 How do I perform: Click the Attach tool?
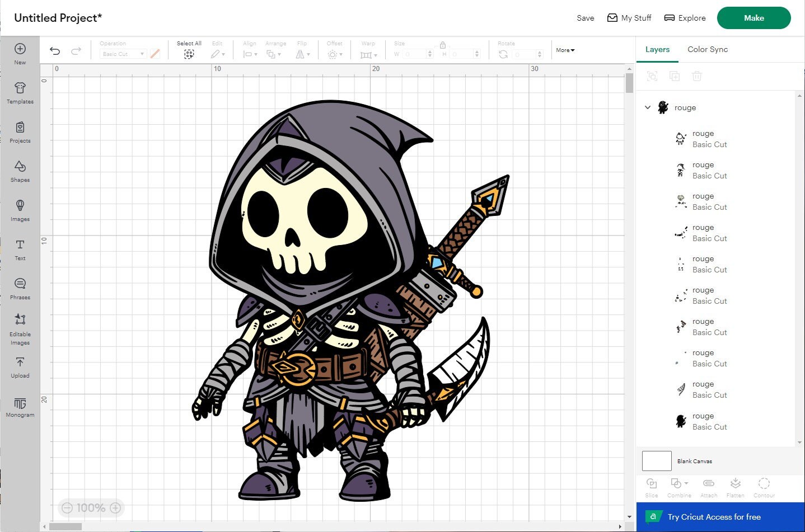[708, 486]
